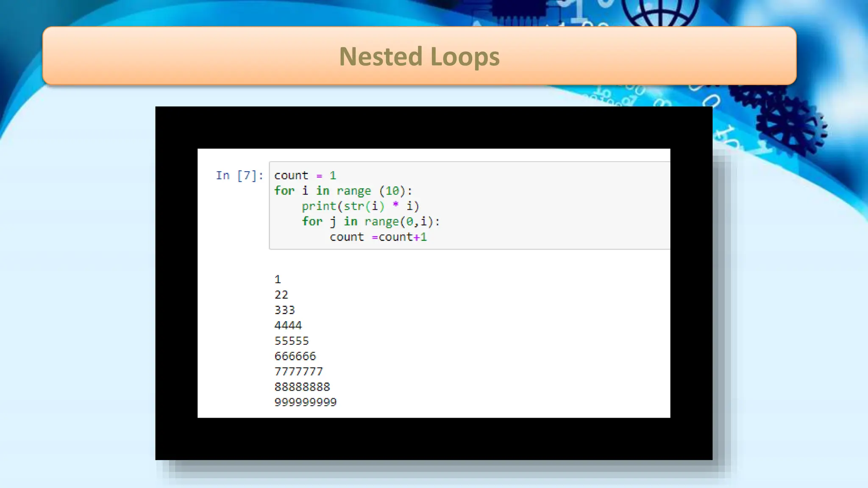
Task: Click the output line '1'
Action: (x=278, y=280)
